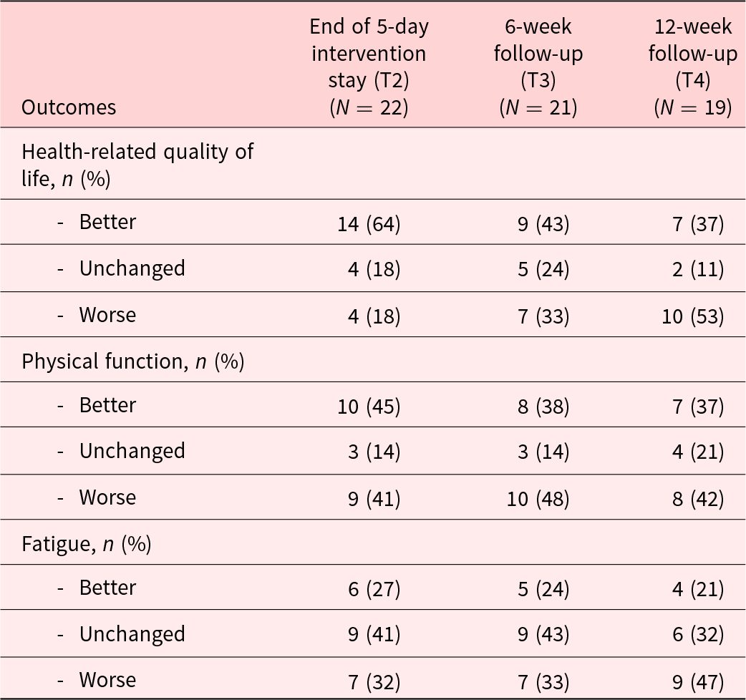
Task: Select the 8 (42) physical worse cell
Action: click(698, 499)
